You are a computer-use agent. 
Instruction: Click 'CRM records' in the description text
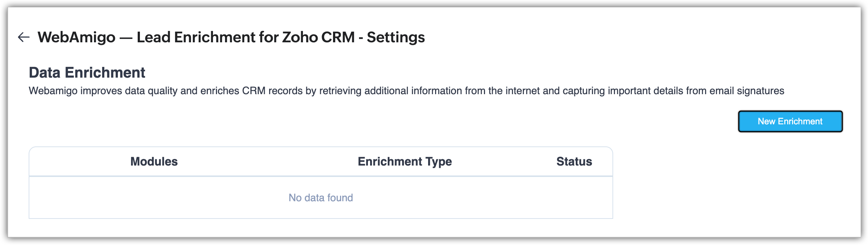coord(272,91)
